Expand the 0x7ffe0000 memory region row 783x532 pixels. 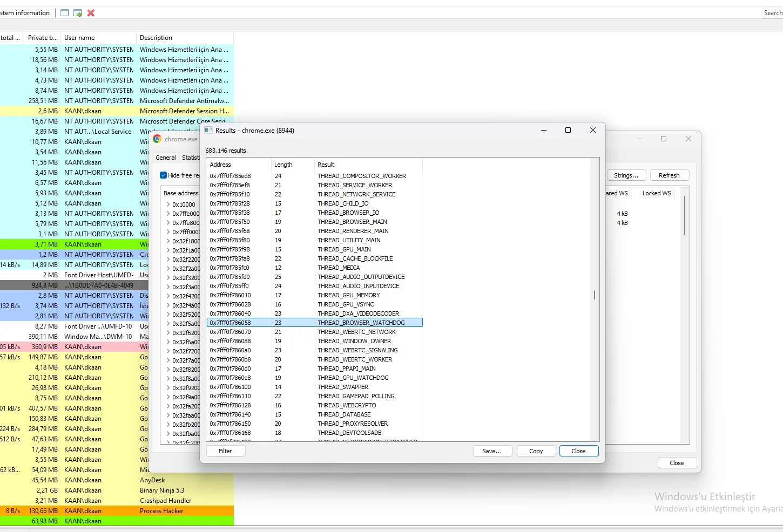pyautogui.click(x=168, y=214)
